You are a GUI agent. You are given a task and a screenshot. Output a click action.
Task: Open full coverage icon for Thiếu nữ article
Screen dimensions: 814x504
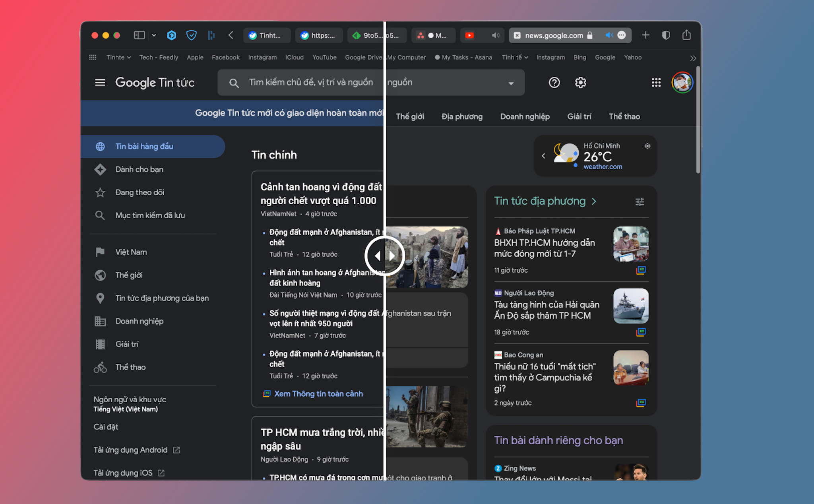641,403
